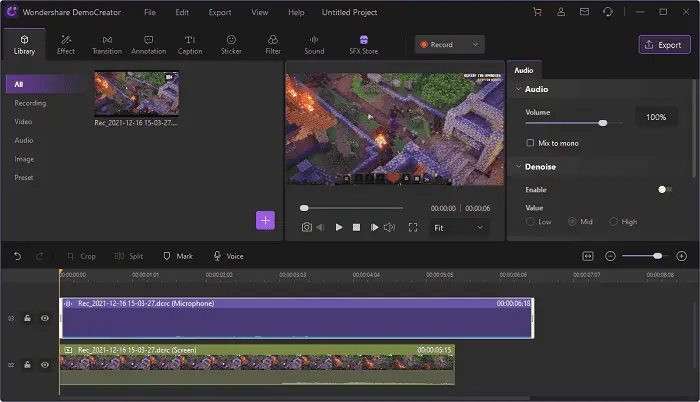
Task: Select the Recording library category
Action: 30,103
